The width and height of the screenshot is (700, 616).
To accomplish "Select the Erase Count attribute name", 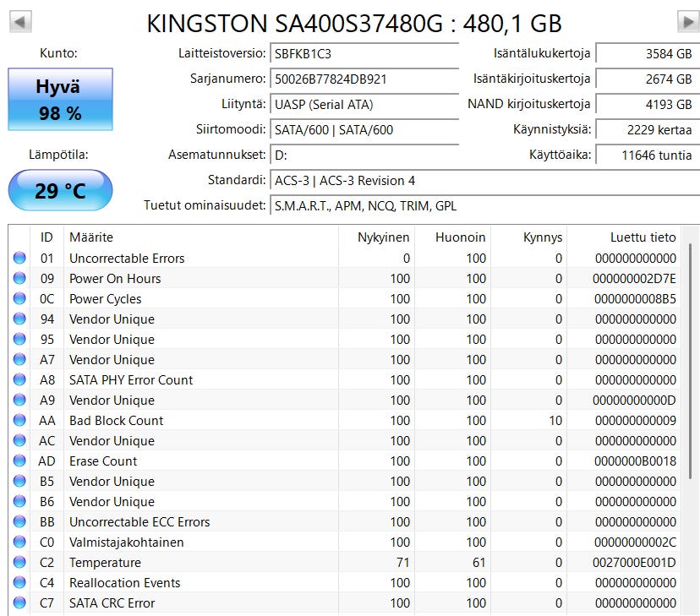I will [103, 461].
